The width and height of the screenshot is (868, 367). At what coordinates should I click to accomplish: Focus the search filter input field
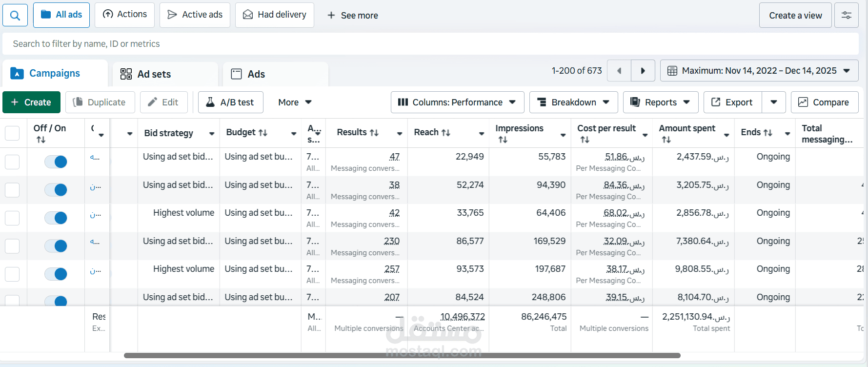point(429,44)
